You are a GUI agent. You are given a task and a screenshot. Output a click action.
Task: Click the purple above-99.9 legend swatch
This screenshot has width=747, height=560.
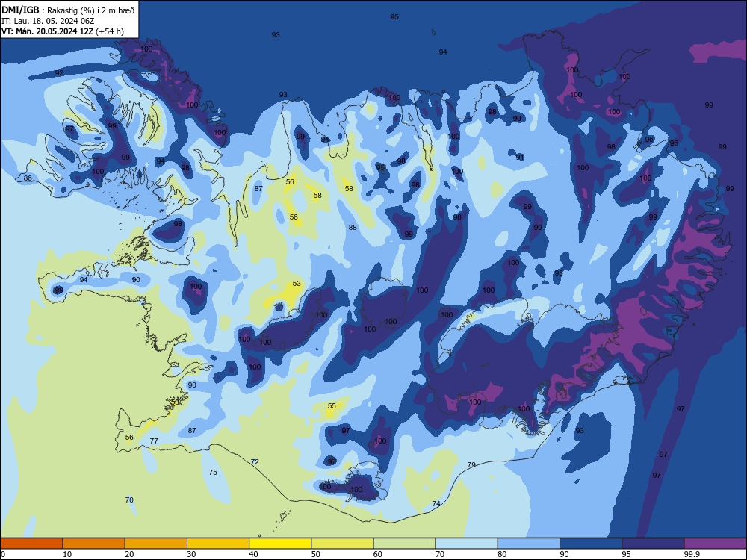pos(715,544)
